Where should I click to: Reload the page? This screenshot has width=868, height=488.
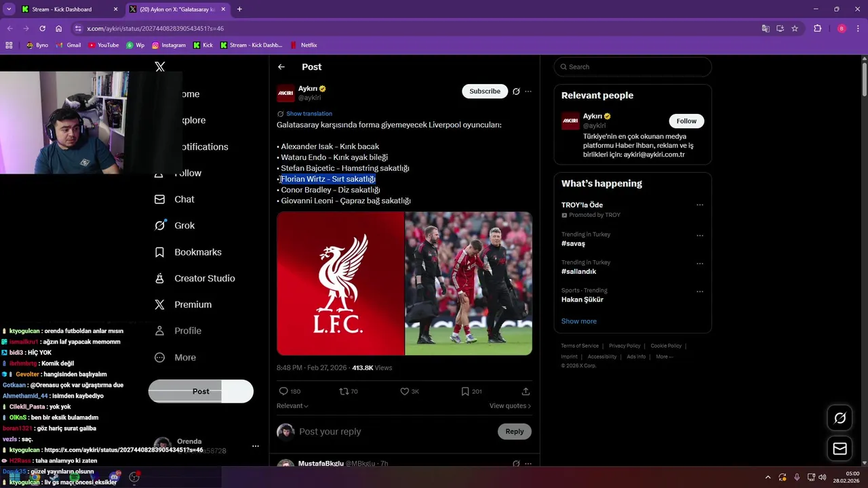(42, 28)
